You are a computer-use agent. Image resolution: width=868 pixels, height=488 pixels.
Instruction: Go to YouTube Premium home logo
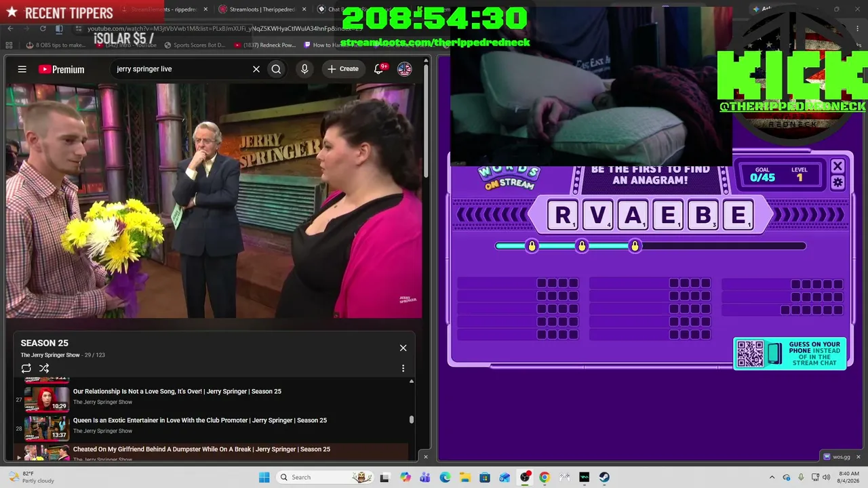61,69
